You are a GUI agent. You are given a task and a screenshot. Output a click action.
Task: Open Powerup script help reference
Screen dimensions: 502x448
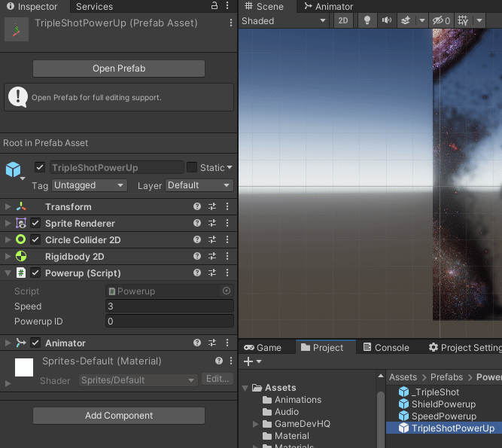pyautogui.click(x=197, y=273)
